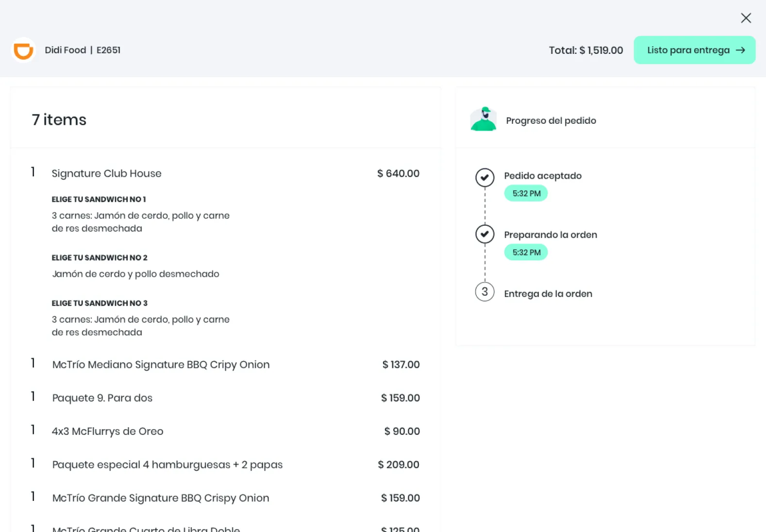
Task: Select McTrío Mediano Signature BBQ Cripy Onion
Action: pos(161,365)
